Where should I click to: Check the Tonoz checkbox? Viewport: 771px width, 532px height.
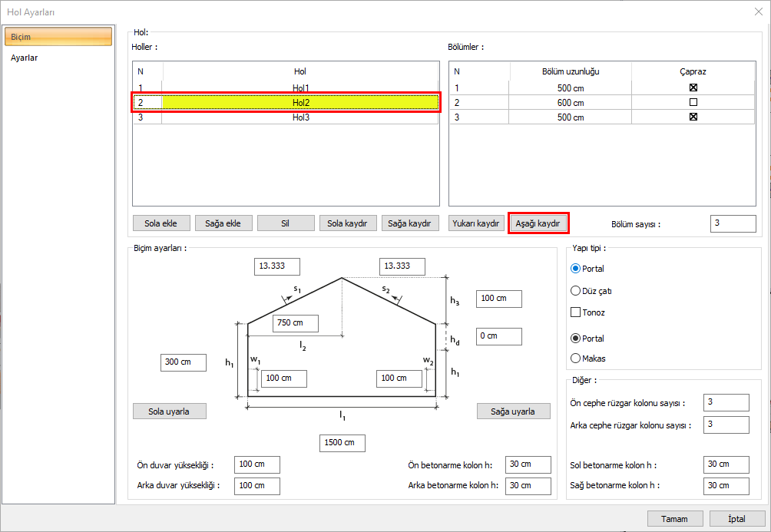(x=576, y=312)
